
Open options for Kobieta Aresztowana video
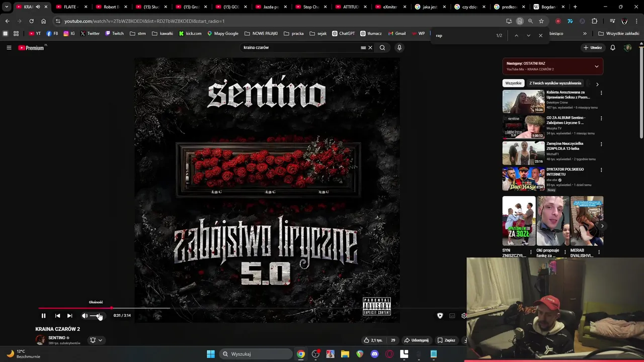[x=601, y=93]
